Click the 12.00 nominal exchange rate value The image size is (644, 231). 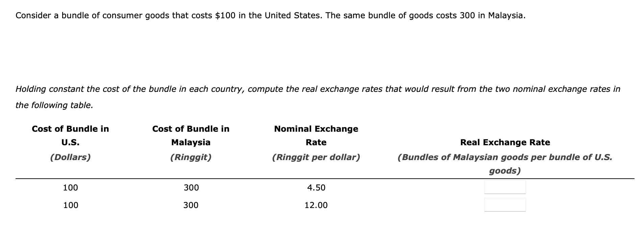point(316,205)
